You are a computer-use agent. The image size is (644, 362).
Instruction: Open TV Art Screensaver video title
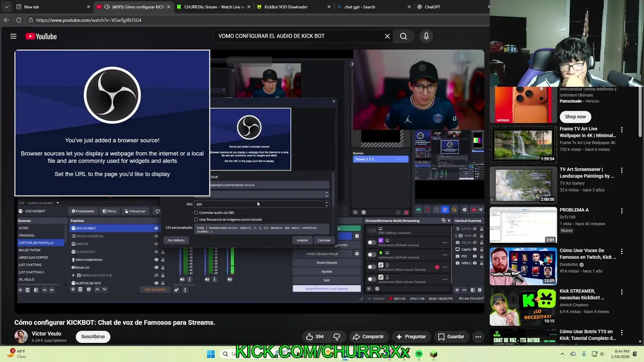pos(587,173)
